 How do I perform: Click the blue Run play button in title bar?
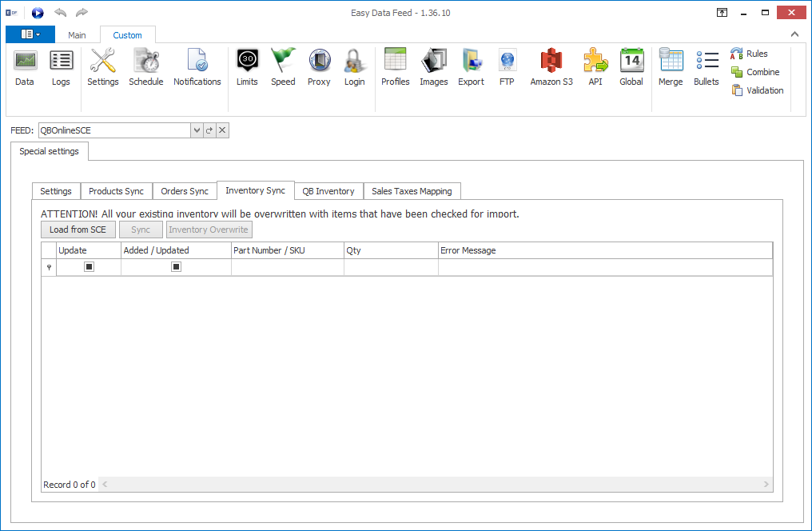click(x=38, y=13)
